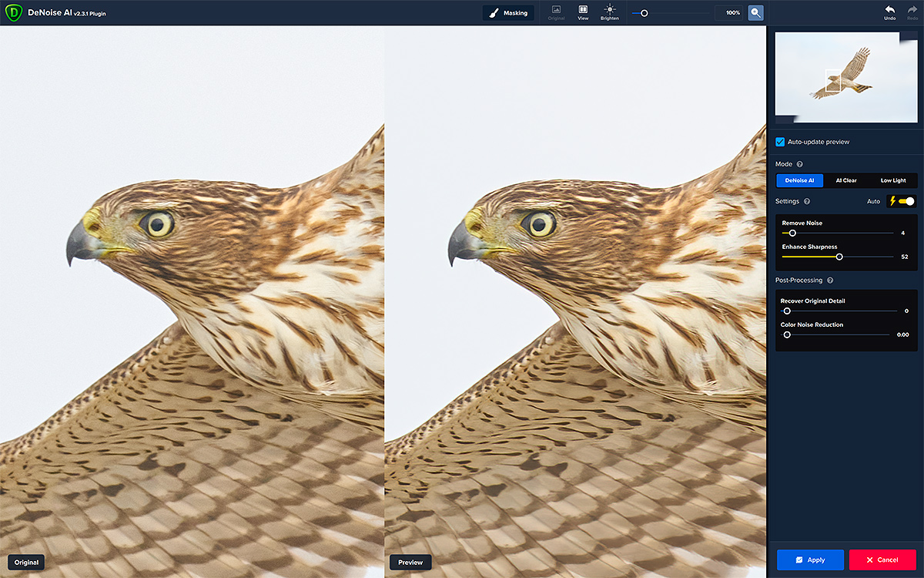This screenshot has width=924, height=578.
Task: Switch to Low Light mode
Action: (893, 180)
